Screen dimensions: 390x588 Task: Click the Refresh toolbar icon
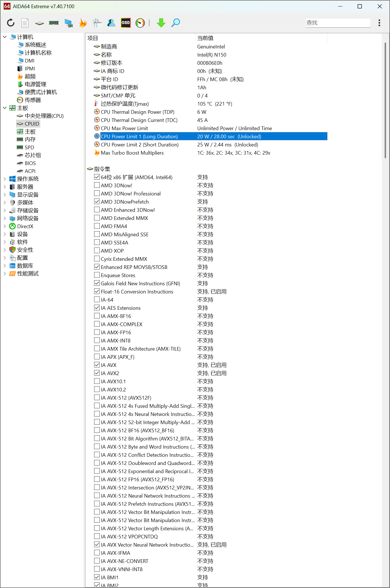(11, 23)
